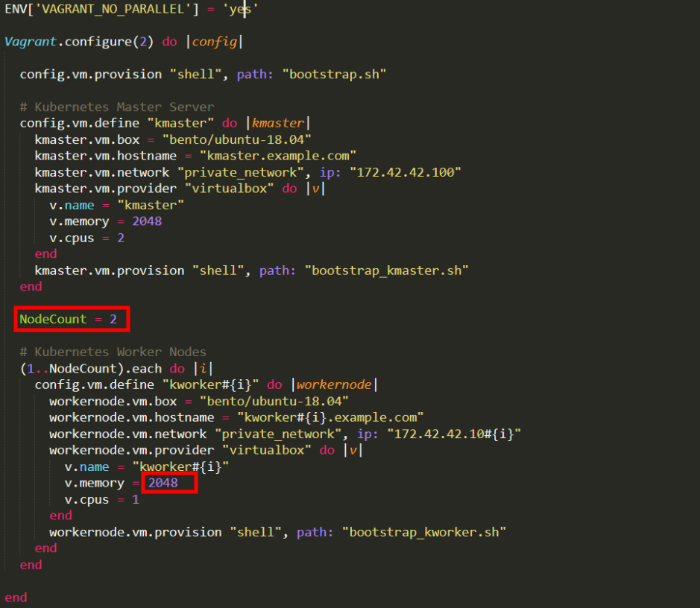This screenshot has width=700, height=608.
Task: Click worker node v.cpus value 1
Action: point(135,499)
